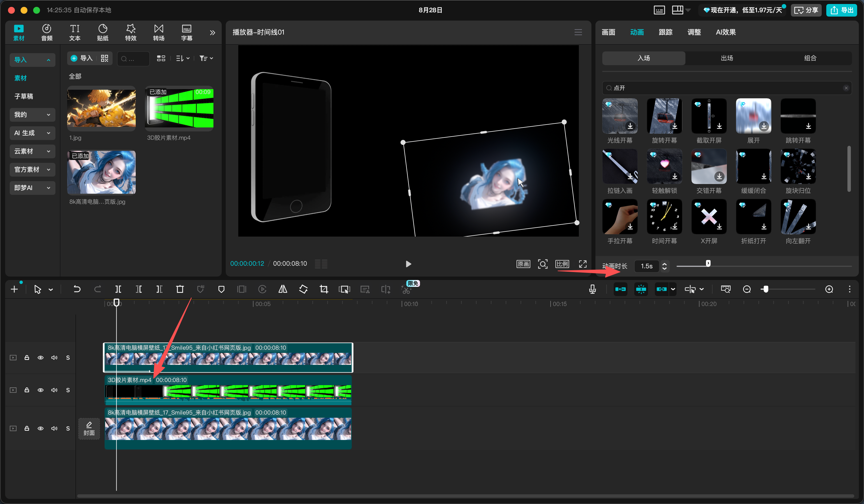The width and height of the screenshot is (864, 504).
Task: Click the delete clip trash icon
Action: point(180,289)
